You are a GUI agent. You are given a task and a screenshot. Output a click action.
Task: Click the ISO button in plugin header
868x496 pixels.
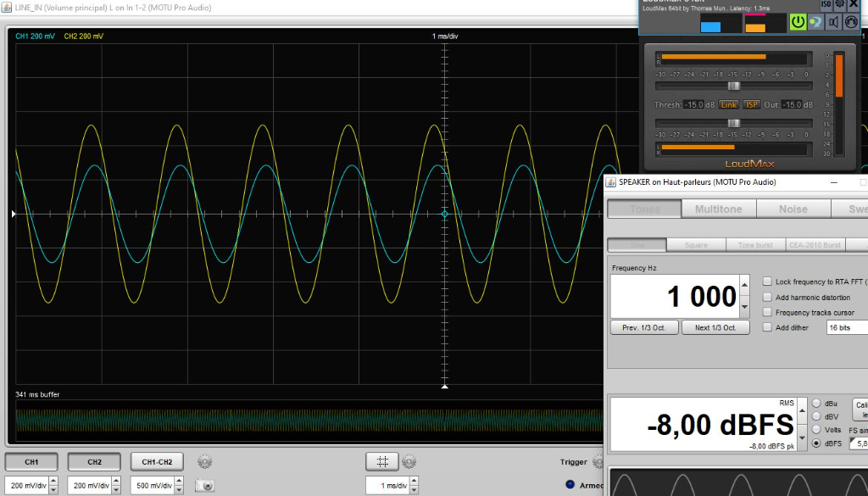tap(826, 5)
